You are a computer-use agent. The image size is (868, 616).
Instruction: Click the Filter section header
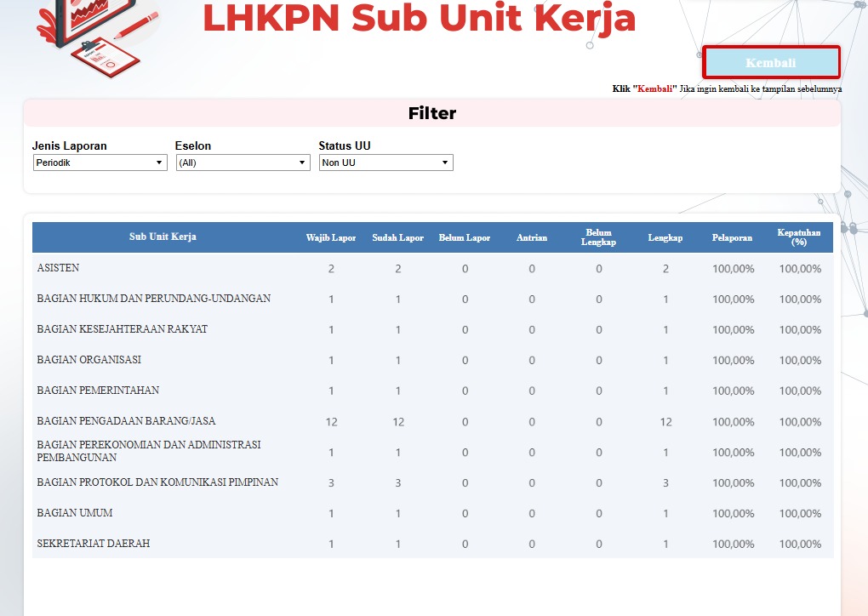click(x=432, y=113)
